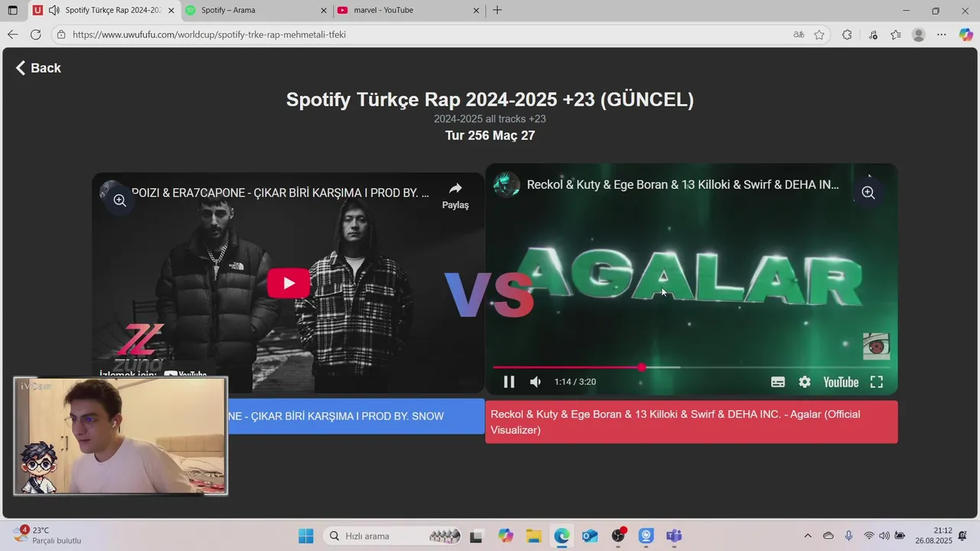Screen dimensions: 980x551
Task: Open the weather widget showing 23°C
Action: (47, 536)
